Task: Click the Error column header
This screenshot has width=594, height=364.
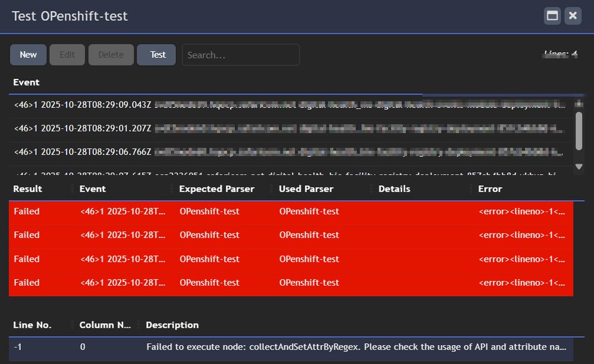Action: tap(490, 189)
